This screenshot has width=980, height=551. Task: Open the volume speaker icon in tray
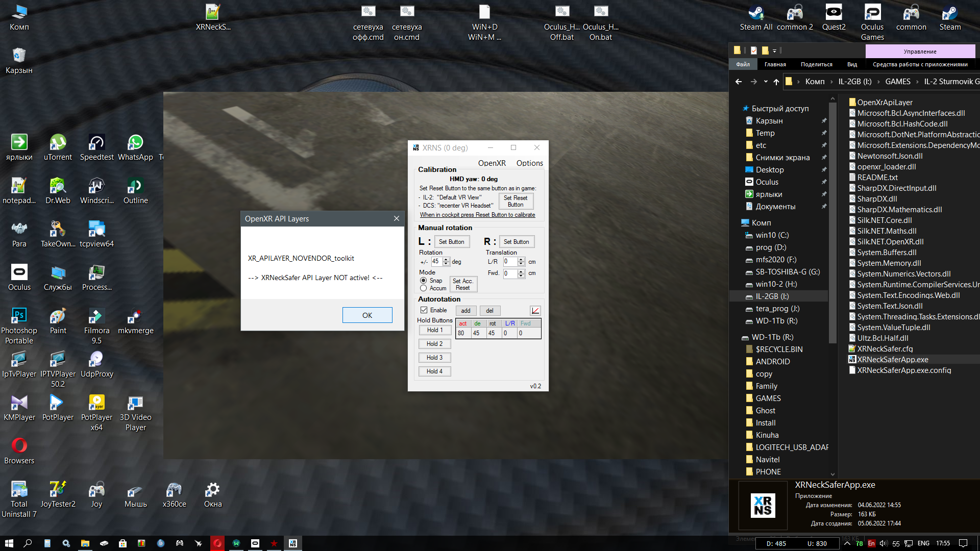point(884,543)
